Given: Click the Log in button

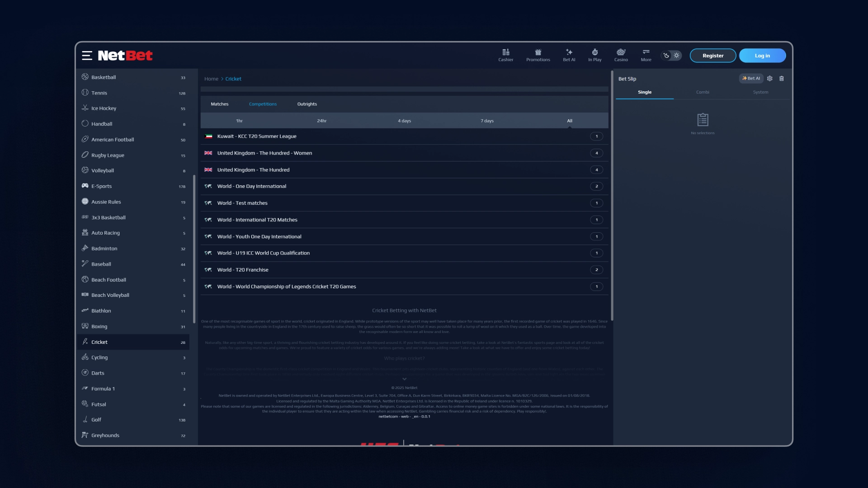Looking at the screenshot, I should [762, 56].
